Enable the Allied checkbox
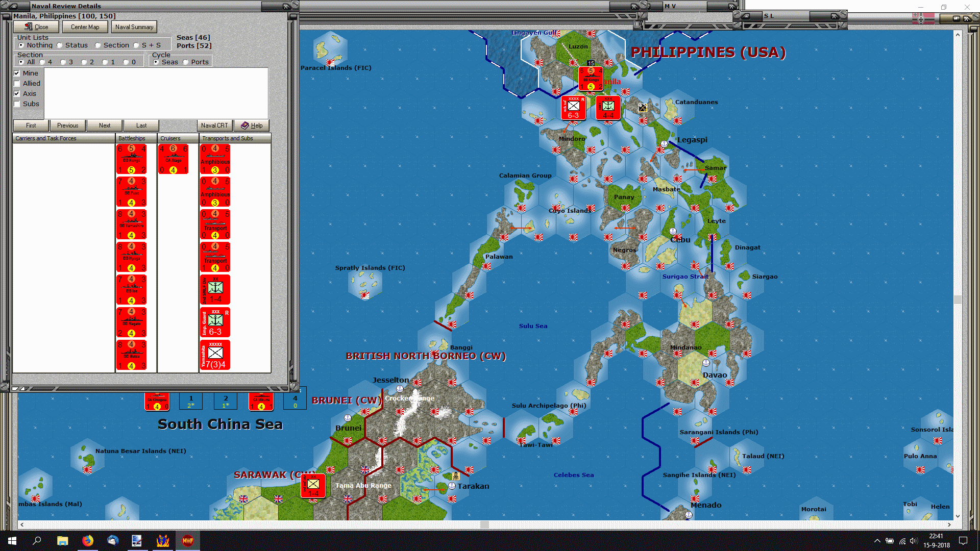 17,84
